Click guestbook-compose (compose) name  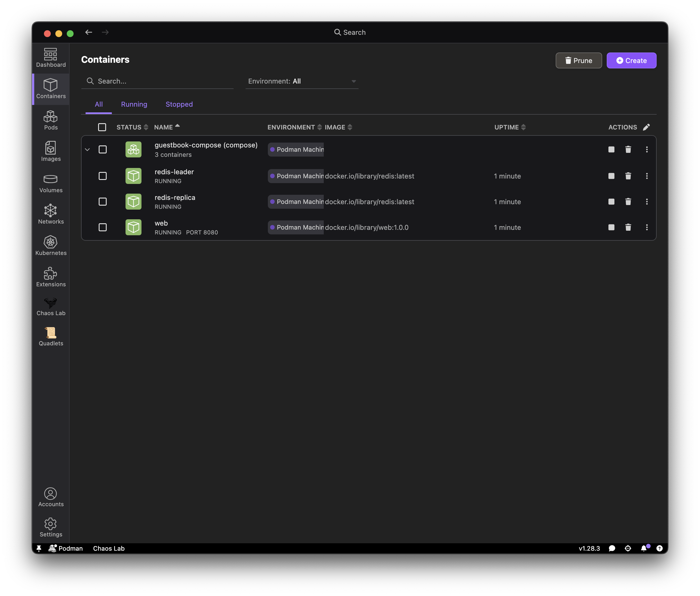click(x=206, y=145)
